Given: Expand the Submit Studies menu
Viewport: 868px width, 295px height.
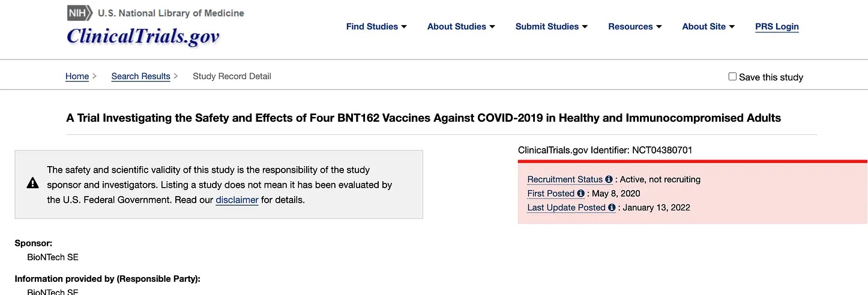Looking at the screenshot, I should [x=551, y=26].
